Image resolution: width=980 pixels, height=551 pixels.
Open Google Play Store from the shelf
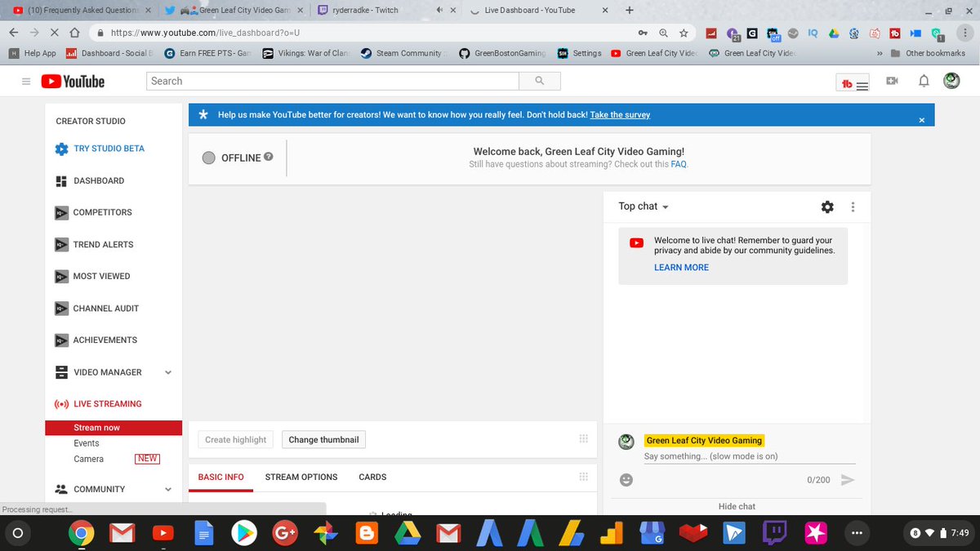[244, 534]
